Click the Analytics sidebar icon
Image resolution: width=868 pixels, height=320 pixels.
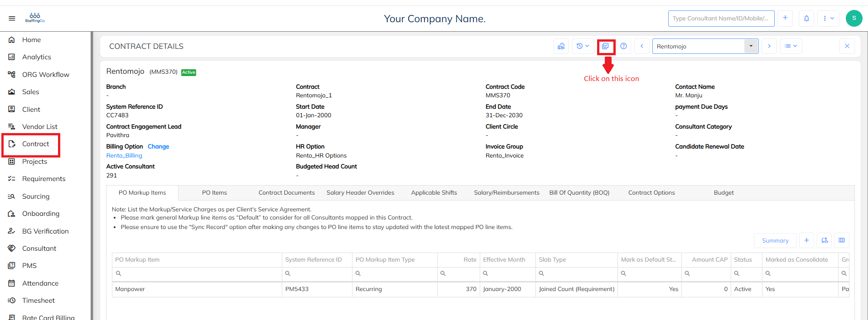(x=12, y=57)
